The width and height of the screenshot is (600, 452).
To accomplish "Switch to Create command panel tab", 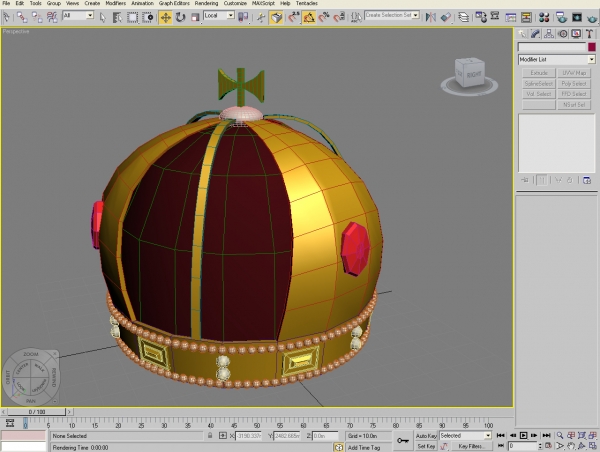I will [522, 34].
